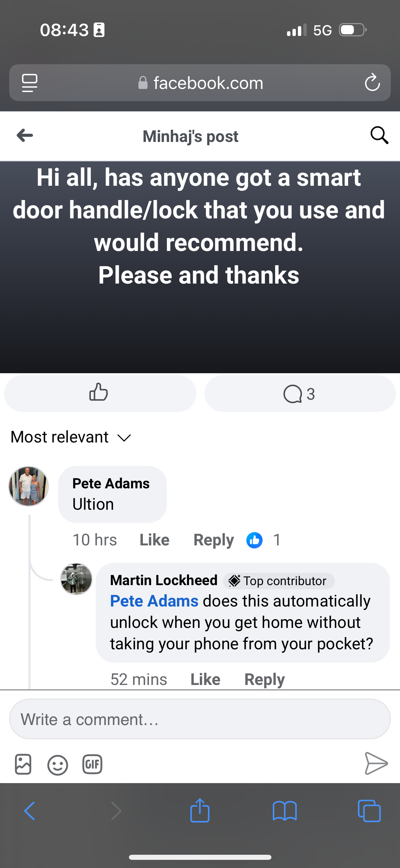Open search with the magnifier icon
This screenshot has height=868, width=400.
(379, 135)
